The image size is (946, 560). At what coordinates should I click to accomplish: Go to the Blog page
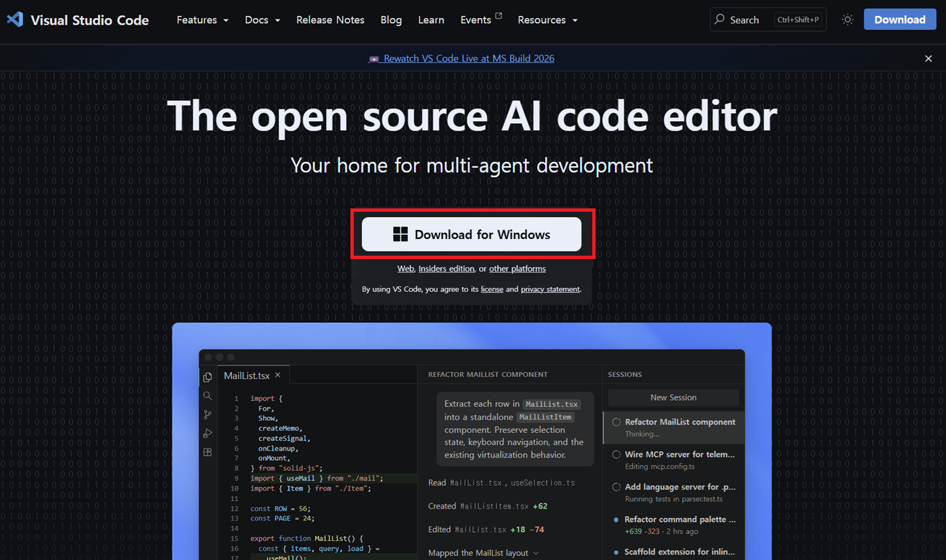pyautogui.click(x=391, y=20)
